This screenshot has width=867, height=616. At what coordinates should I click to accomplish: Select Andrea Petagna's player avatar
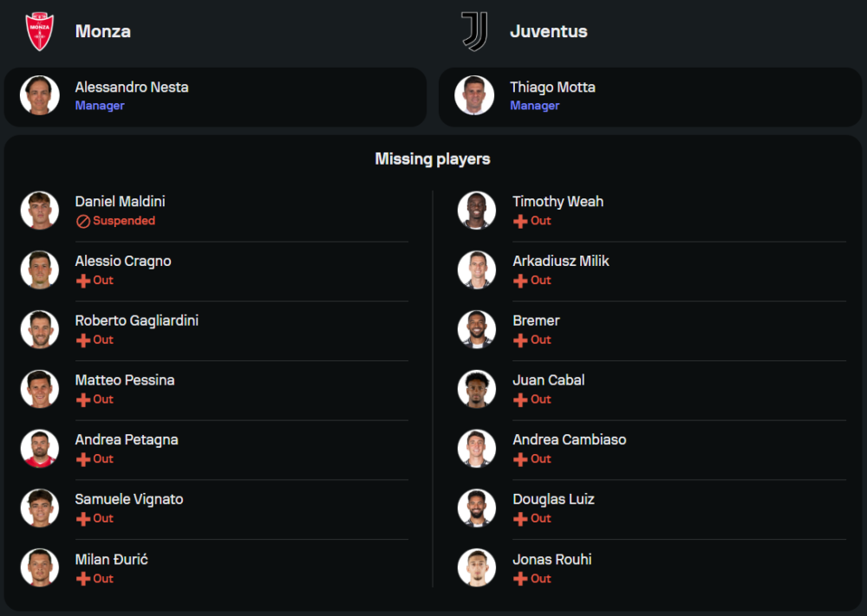pyautogui.click(x=40, y=448)
